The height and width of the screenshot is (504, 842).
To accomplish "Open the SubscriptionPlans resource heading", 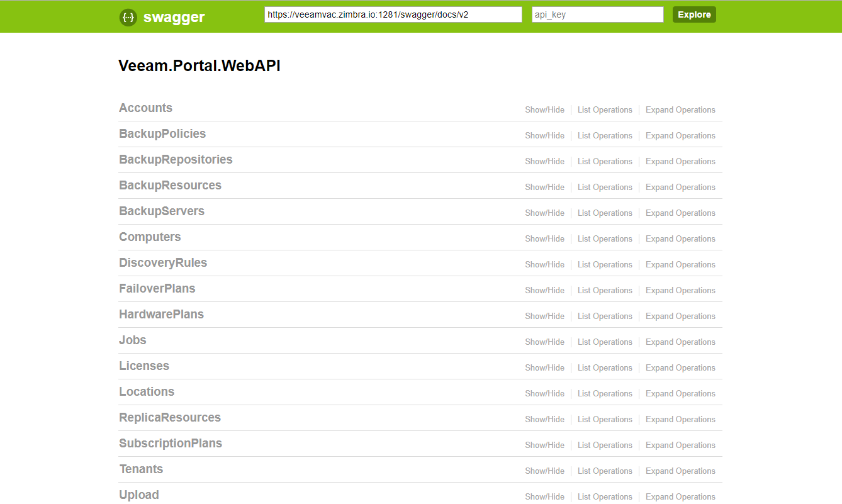I will click(x=171, y=444).
